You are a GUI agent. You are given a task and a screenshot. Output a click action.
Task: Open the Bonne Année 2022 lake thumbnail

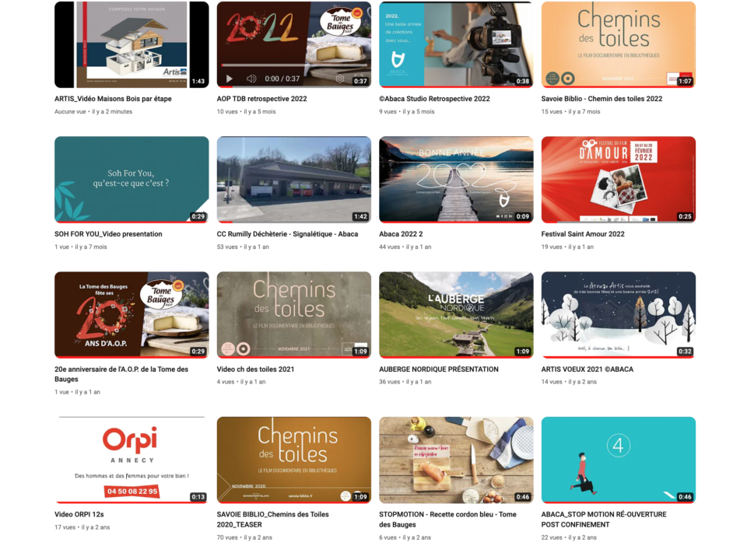coord(456,180)
